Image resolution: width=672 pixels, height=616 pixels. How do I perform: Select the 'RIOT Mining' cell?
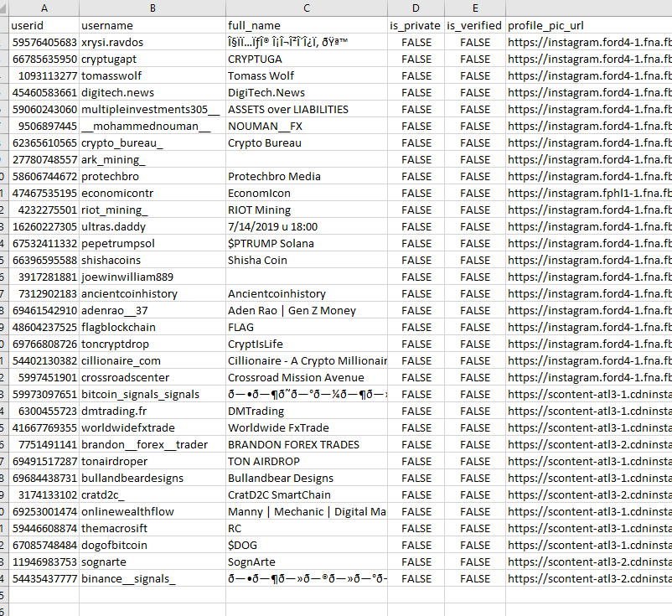coord(307,210)
